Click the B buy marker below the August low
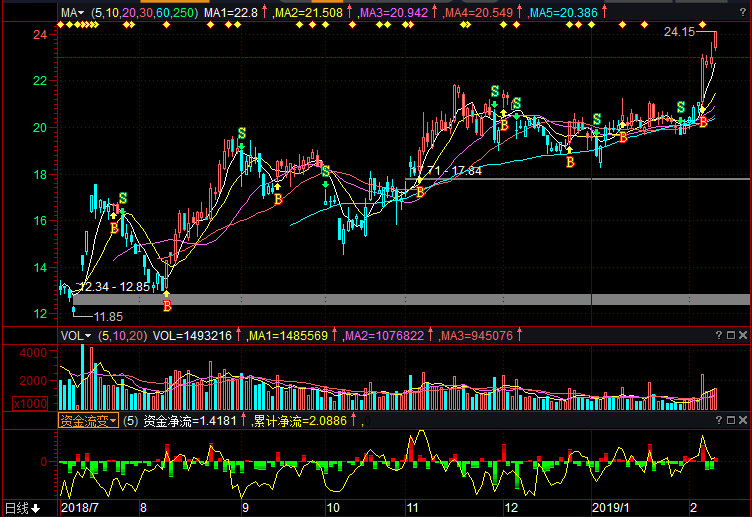The height and width of the screenshot is (517, 752). [167, 305]
